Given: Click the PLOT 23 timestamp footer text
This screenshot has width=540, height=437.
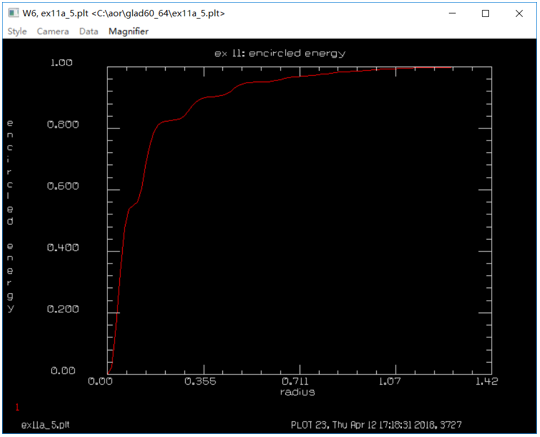Looking at the screenshot, I should point(376,425).
